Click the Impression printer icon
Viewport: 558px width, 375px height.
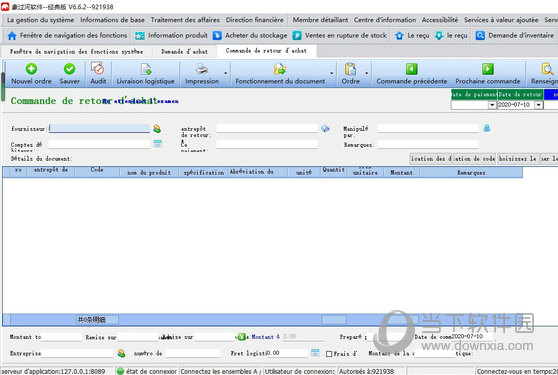tap(202, 68)
